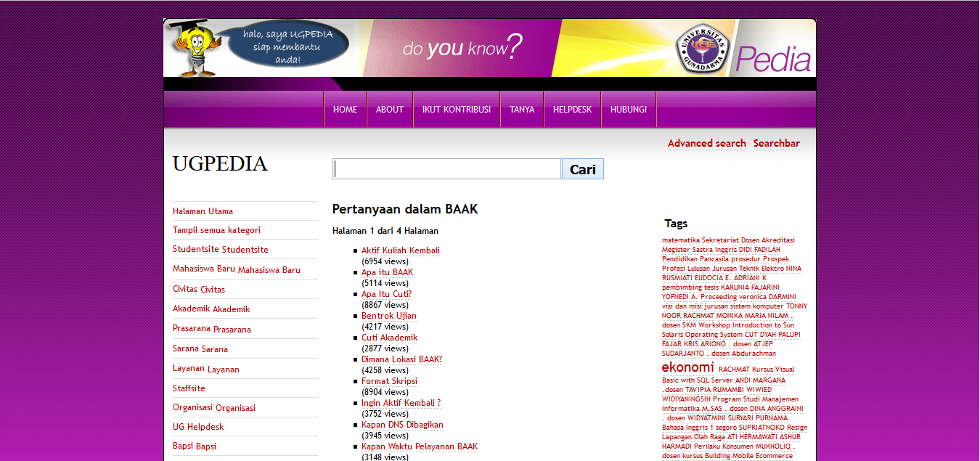The width and height of the screenshot is (980, 461).
Task: Select the 'Sastra Inggris' tag
Action: coord(715,250)
